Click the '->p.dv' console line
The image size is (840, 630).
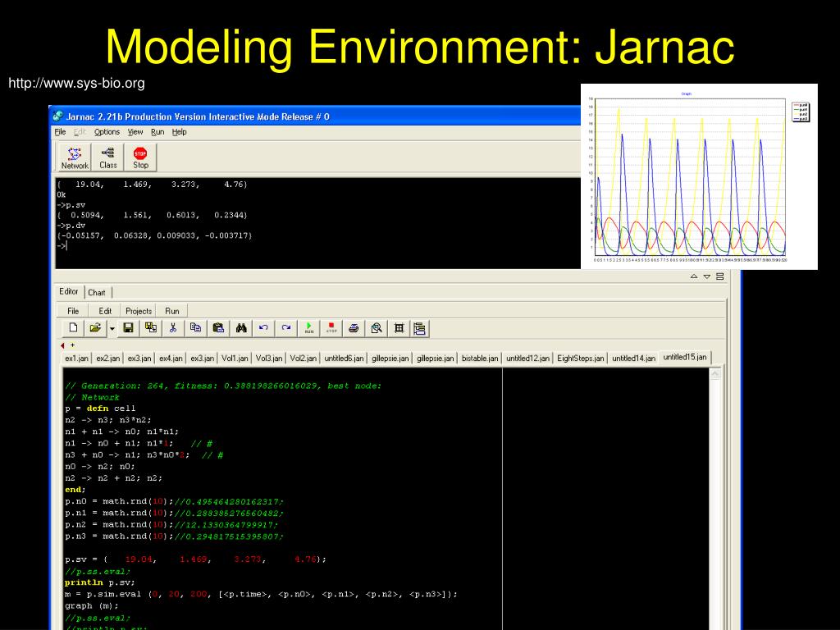coord(71,226)
